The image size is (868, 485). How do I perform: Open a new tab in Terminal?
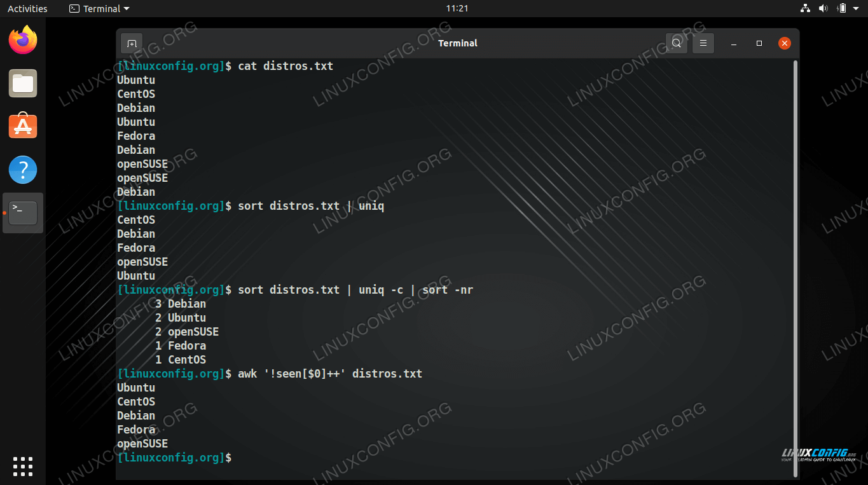pos(132,43)
